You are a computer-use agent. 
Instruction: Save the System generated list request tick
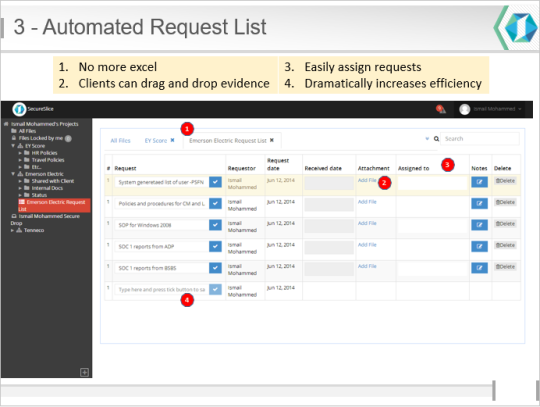[215, 182]
